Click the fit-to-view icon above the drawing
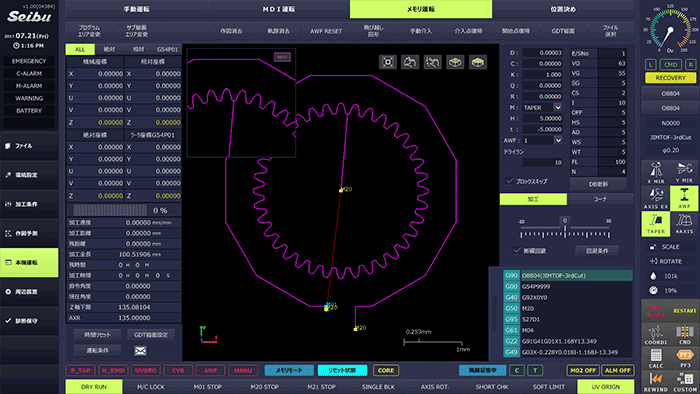The width and height of the screenshot is (700, 394). pyautogui.click(x=388, y=62)
